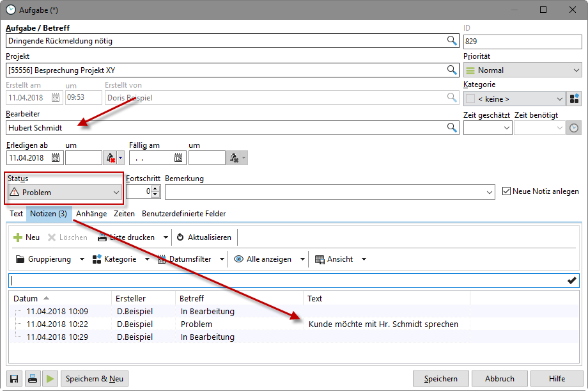Open the Zeit geschätzt dropdown
588x391 pixels.
507,128
